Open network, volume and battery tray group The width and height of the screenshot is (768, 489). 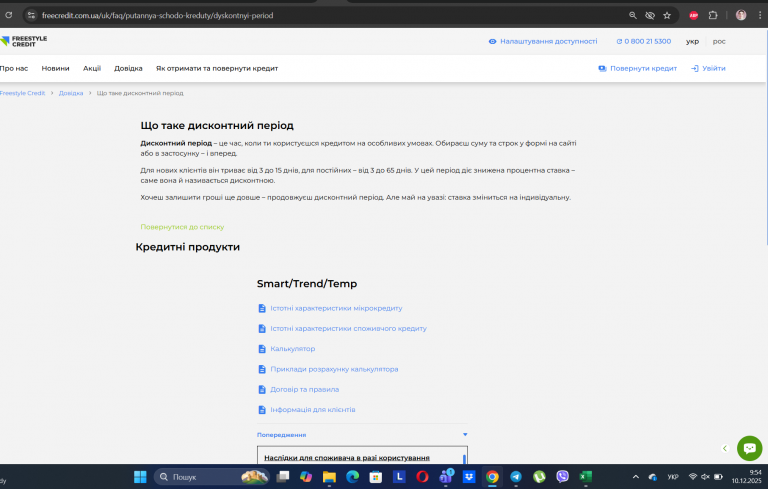click(x=705, y=477)
